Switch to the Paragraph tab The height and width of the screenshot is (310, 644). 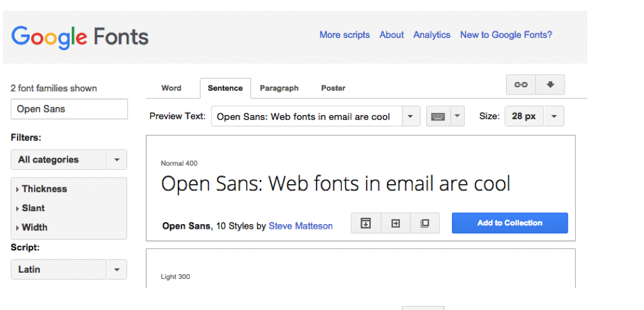(279, 88)
